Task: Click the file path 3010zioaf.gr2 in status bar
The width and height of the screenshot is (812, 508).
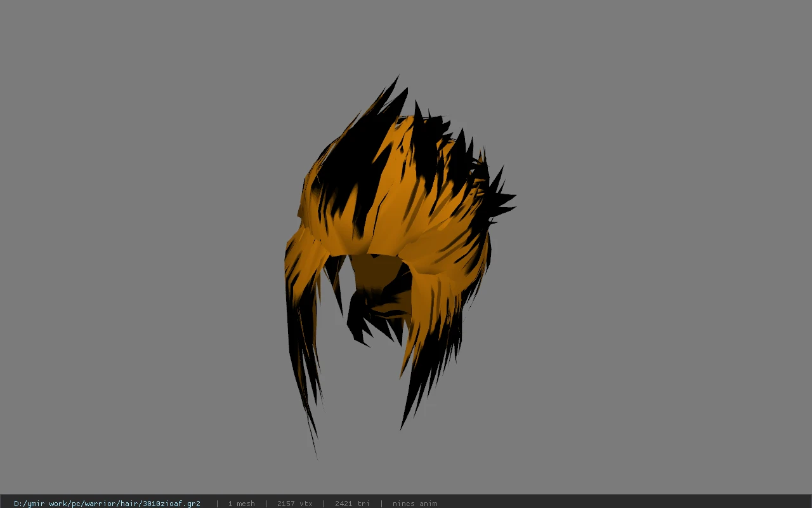Action: click(x=107, y=504)
